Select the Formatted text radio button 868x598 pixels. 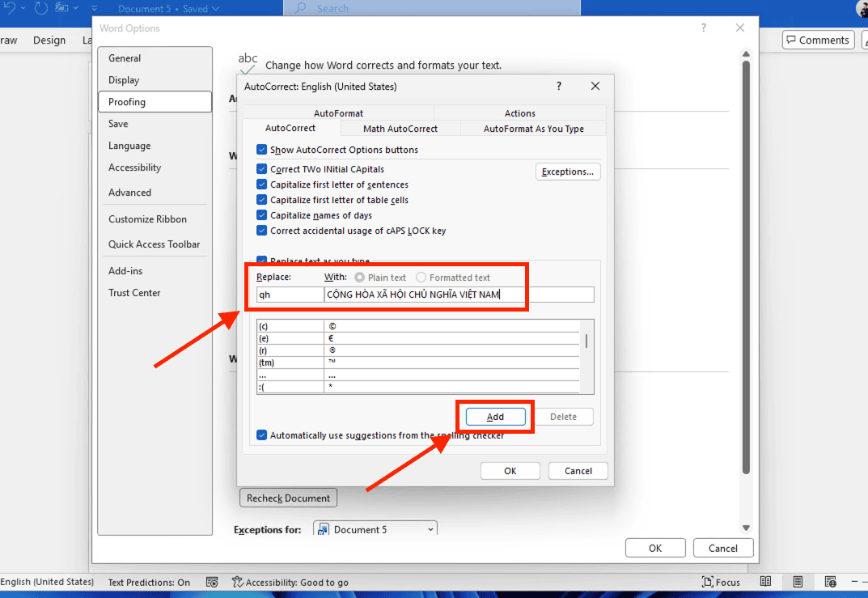tap(421, 278)
